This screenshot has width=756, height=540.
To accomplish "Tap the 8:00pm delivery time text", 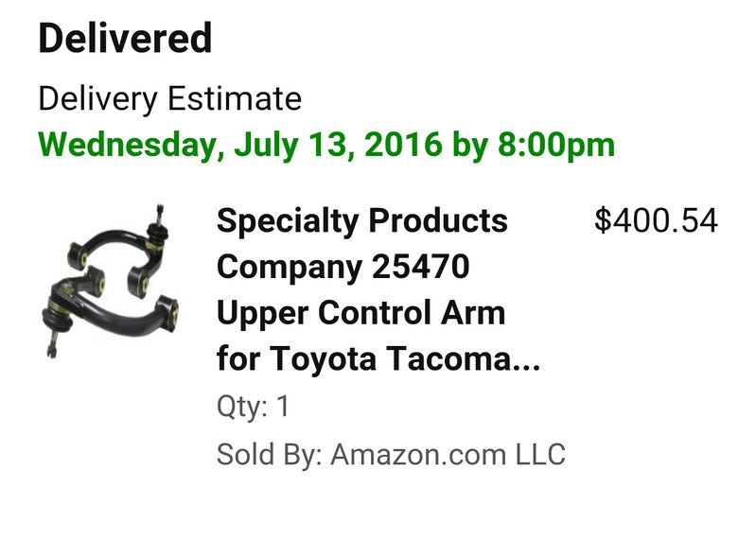I will point(556,145).
